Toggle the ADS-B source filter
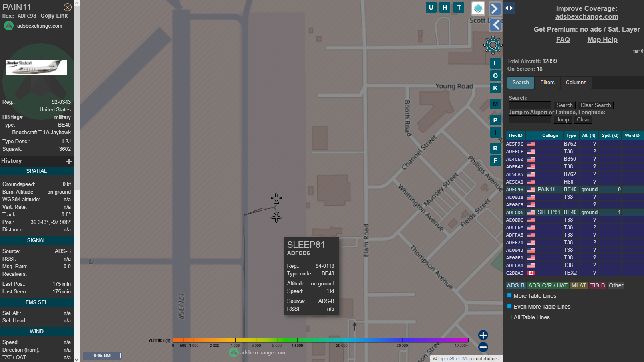Viewport: 644px width, 362px height. click(x=515, y=285)
